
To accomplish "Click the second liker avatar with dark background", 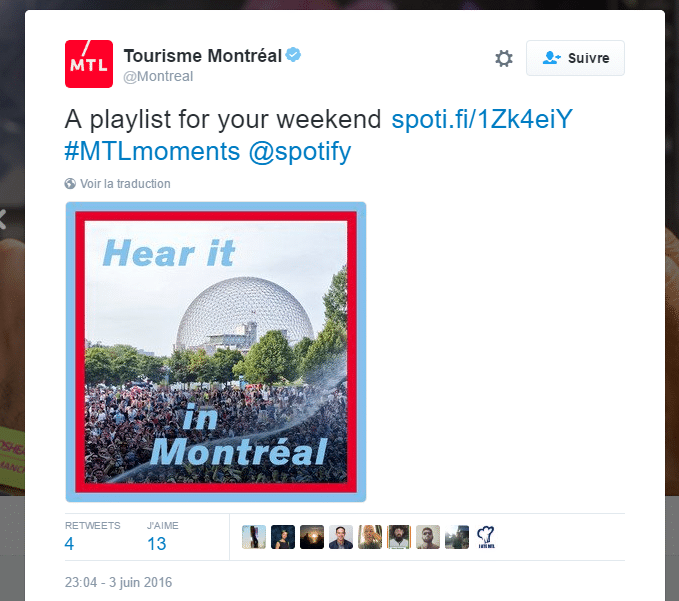I will click(x=283, y=537).
